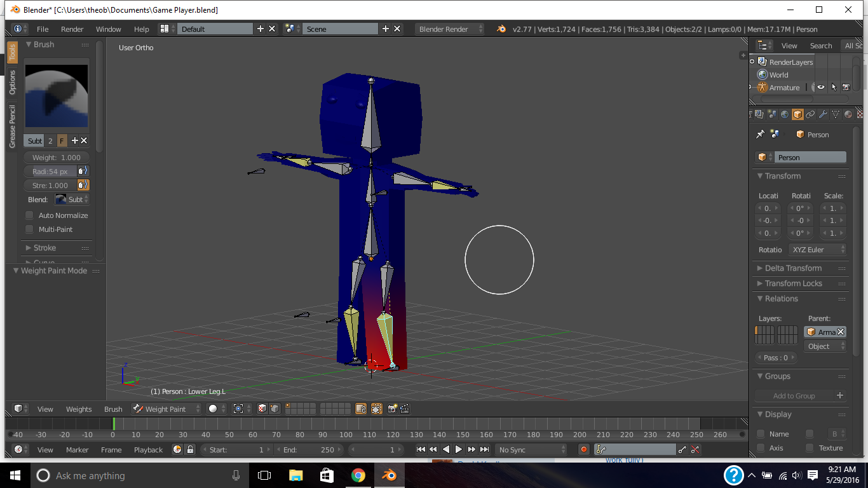The width and height of the screenshot is (868, 488).
Task: Adjust the brush Radius slider
Action: click(x=50, y=171)
